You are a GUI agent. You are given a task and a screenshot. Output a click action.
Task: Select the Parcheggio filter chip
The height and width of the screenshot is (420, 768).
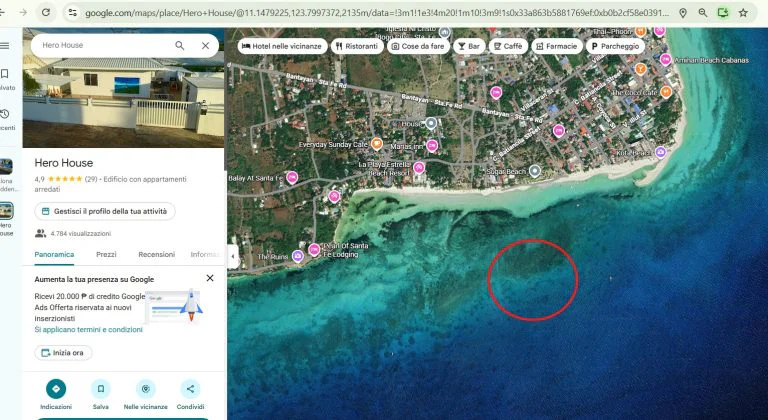click(616, 46)
